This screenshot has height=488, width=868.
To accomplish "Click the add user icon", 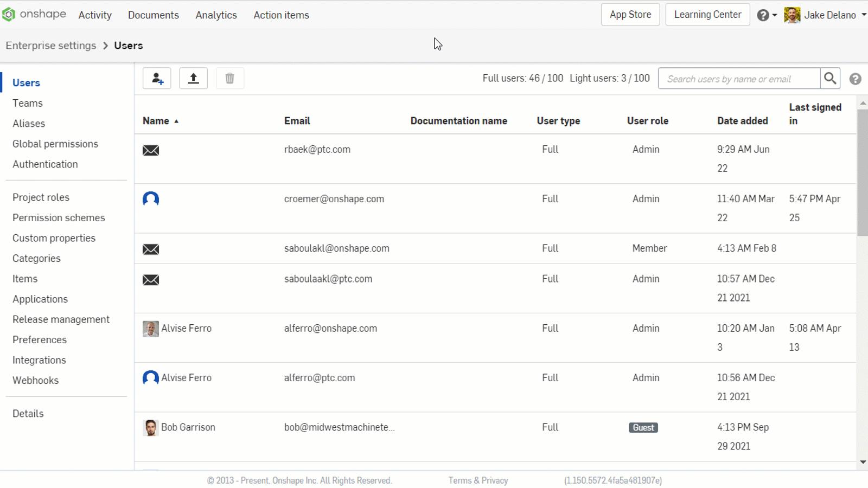I will [x=157, y=79].
